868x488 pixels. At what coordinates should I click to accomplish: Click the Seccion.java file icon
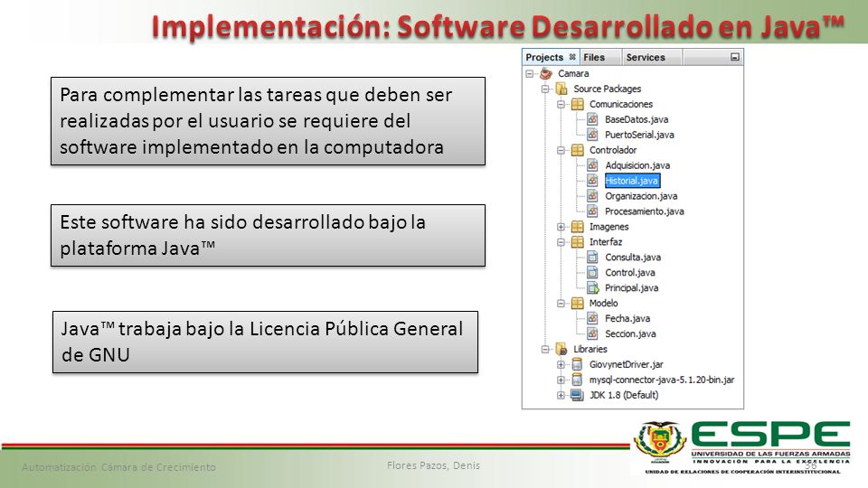tap(592, 333)
